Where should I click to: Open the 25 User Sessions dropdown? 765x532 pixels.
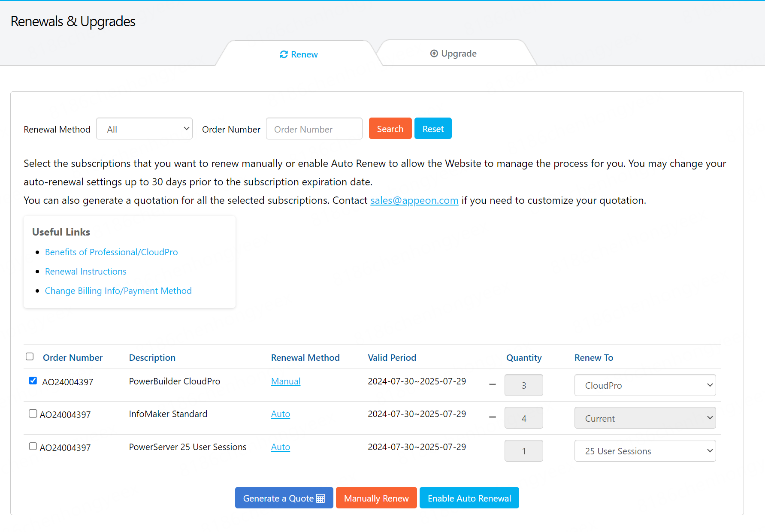(645, 451)
